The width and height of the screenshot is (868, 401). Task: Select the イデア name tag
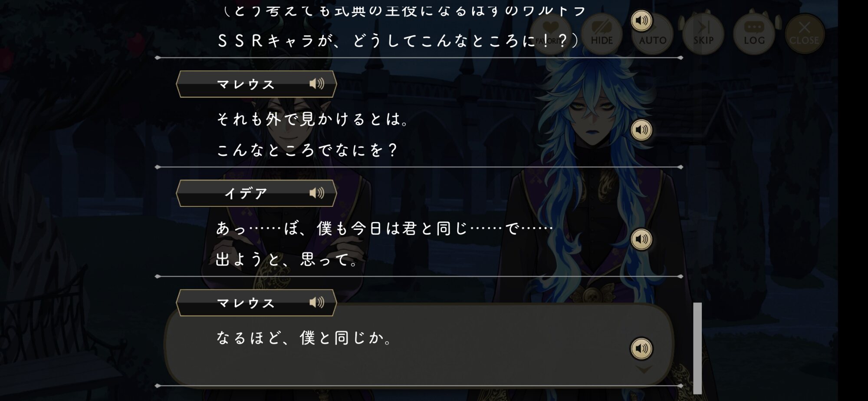click(x=256, y=193)
